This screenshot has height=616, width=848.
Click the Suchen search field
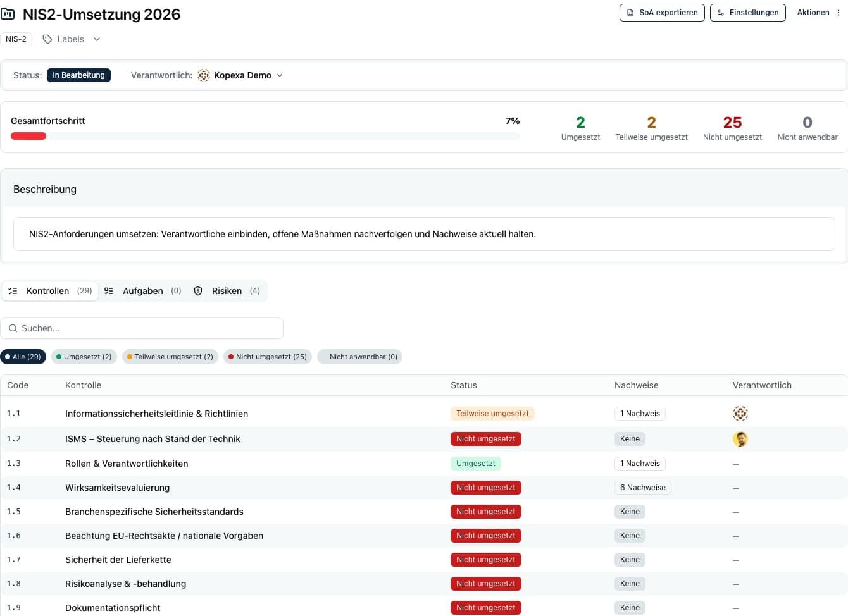(x=142, y=328)
